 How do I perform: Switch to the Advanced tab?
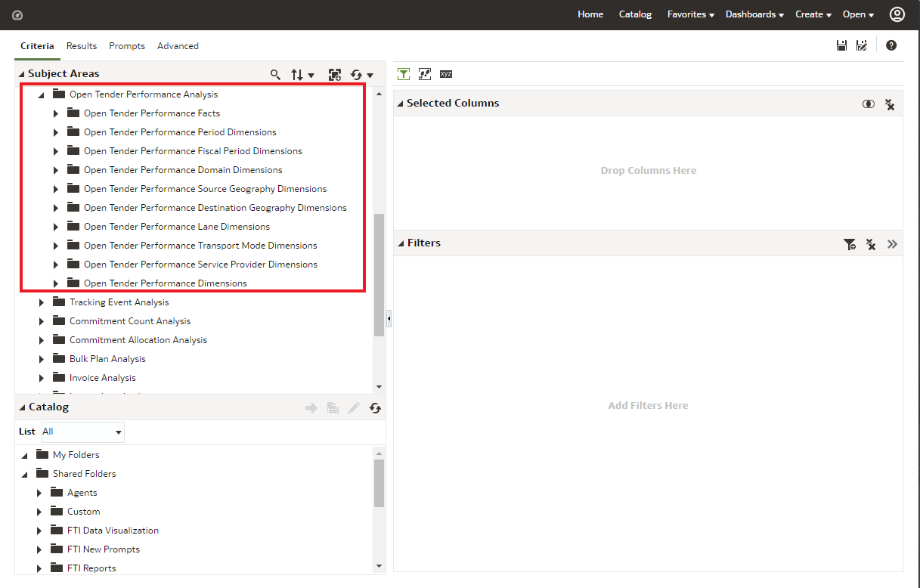[x=178, y=46]
